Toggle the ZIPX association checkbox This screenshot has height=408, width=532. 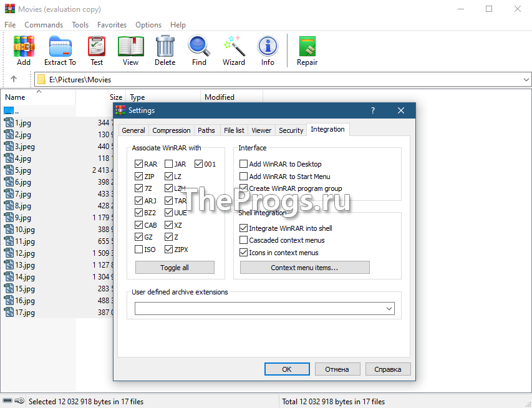168,250
